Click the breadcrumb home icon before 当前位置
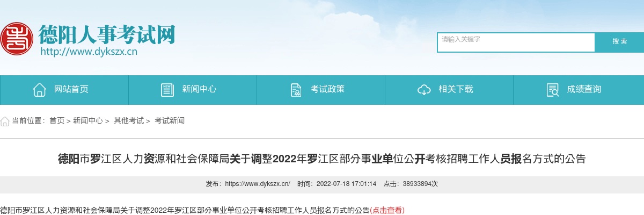 click(x=5, y=121)
